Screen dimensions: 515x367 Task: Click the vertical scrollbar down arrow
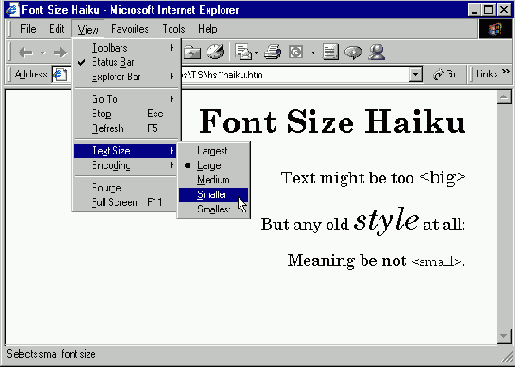504,336
